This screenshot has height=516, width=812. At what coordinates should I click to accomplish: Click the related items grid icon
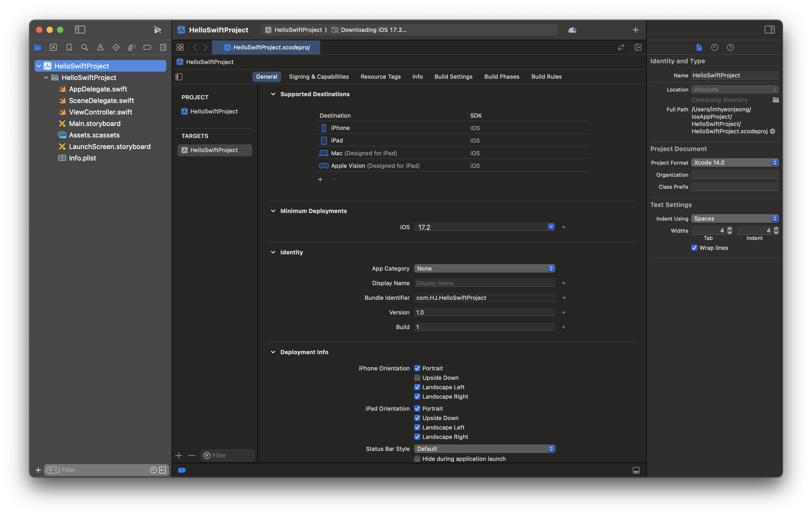(181, 48)
